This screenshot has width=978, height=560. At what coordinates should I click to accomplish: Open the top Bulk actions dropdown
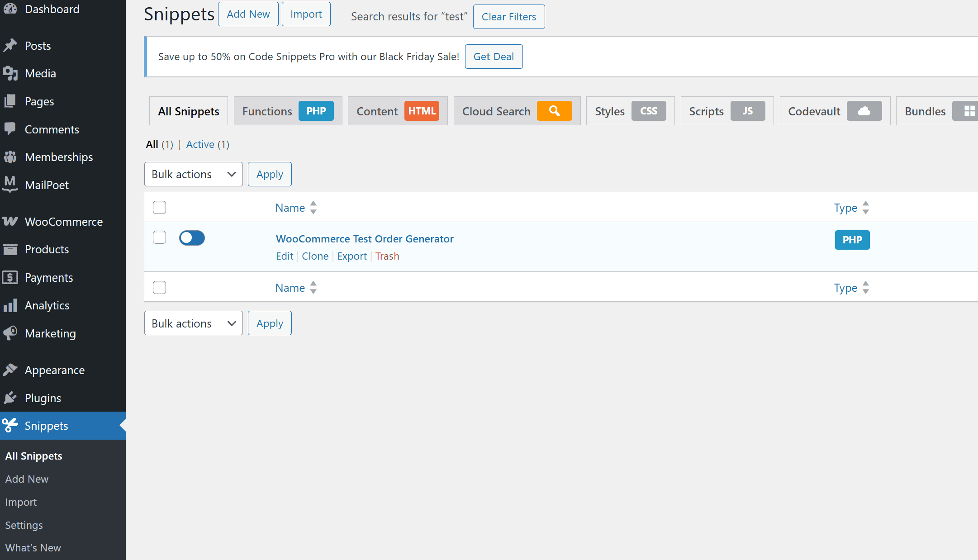pos(193,174)
